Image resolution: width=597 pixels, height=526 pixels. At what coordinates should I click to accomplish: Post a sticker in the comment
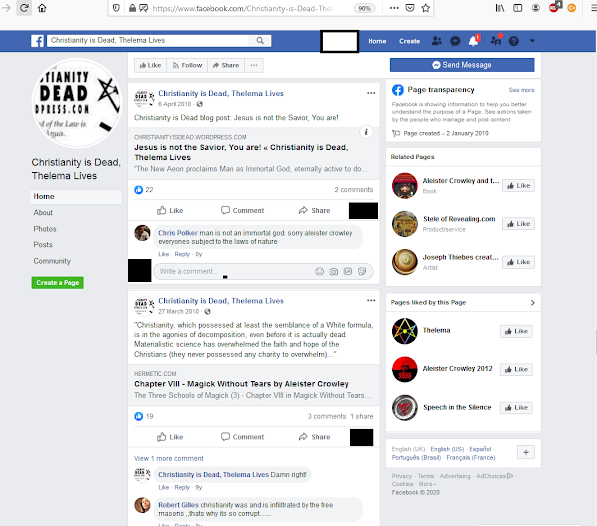pyautogui.click(x=362, y=271)
